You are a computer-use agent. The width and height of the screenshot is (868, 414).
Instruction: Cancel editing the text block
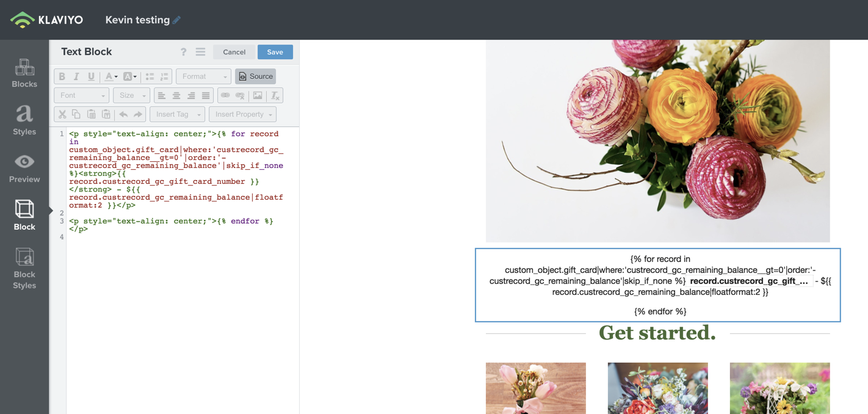pos(234,52)
